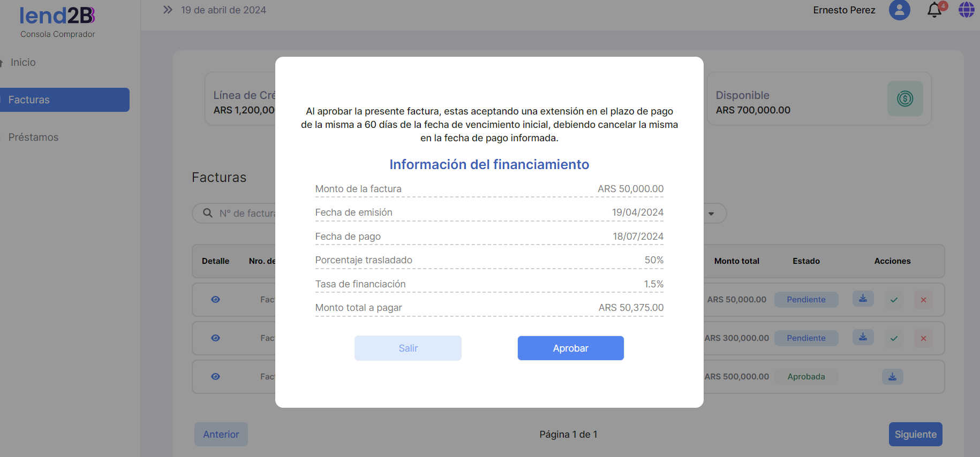Image resolution: width=980 pixels, height=457 pixels.
Task: Approve the ARS 300,000.00 invoice checkmark
Action: (894, 338)
